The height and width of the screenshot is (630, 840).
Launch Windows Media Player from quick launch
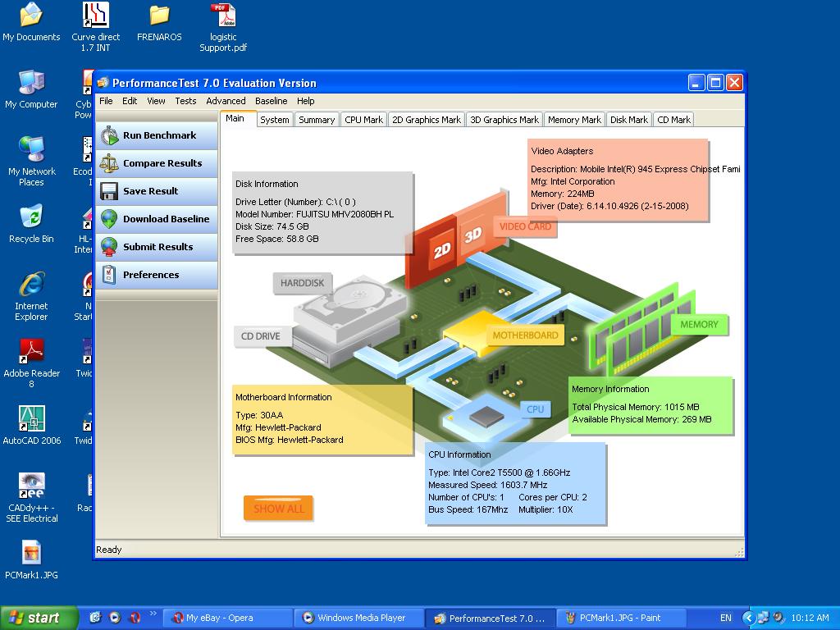115,617
